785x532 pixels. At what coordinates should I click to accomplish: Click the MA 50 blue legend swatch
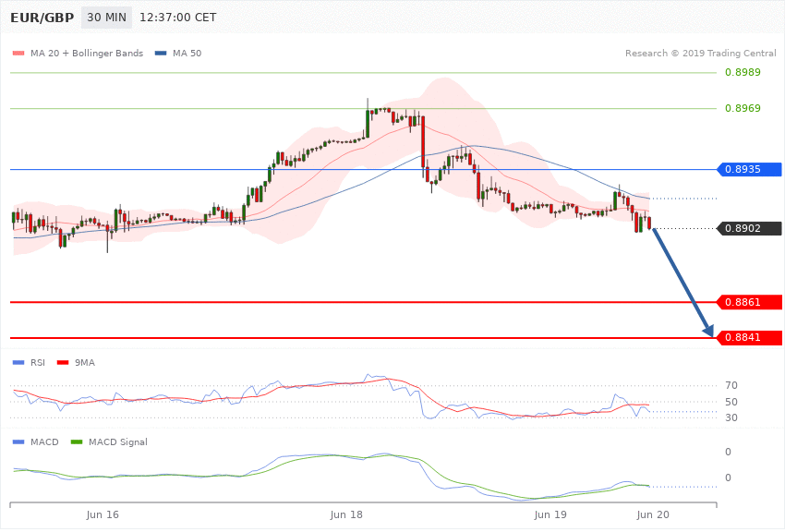161,53
